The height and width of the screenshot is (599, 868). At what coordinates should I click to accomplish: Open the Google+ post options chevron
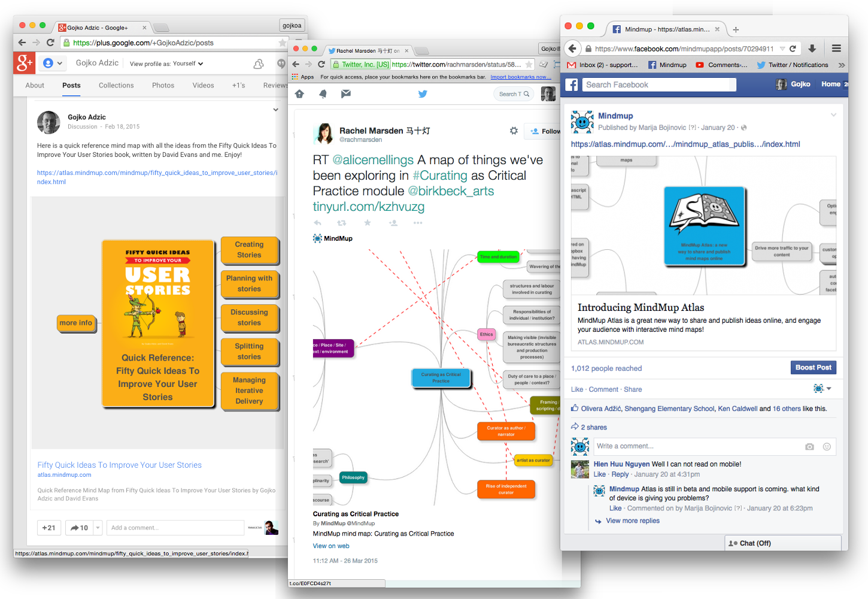click(x=275, y=110)
